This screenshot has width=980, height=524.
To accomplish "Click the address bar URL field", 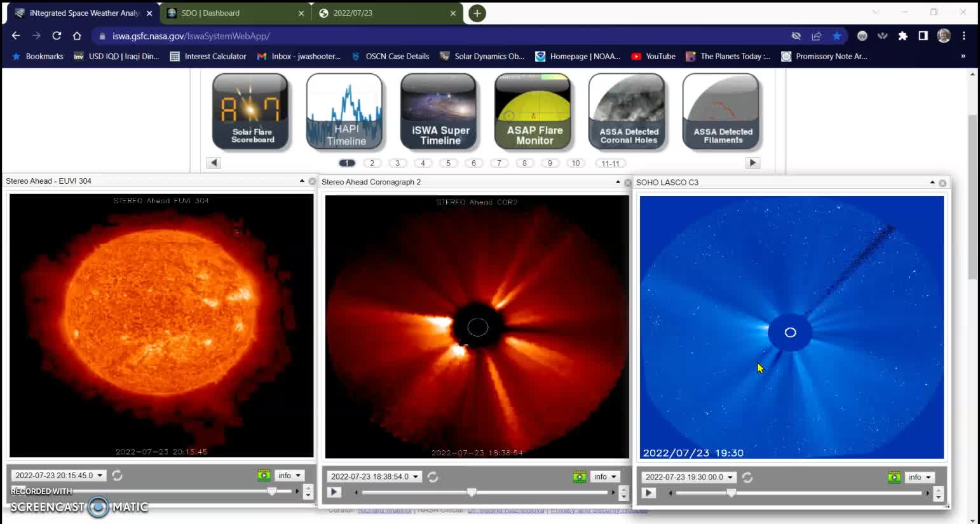I will [439, 36].
